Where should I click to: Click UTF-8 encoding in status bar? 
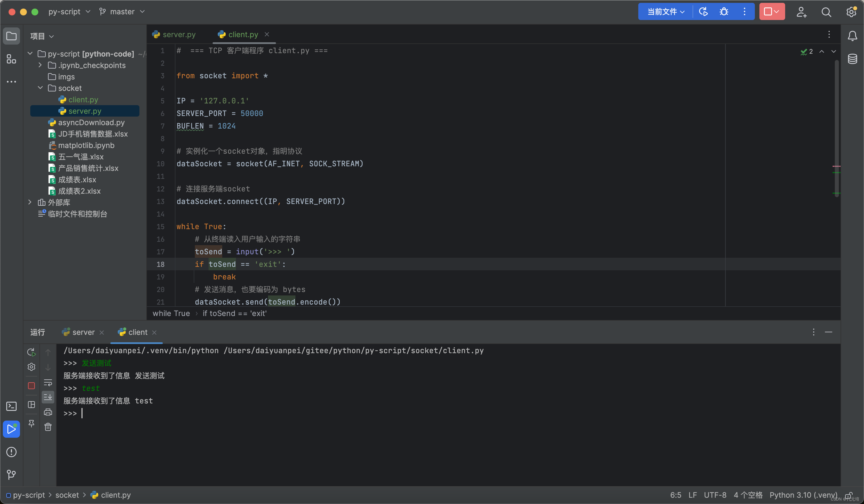tap(715, 495)
